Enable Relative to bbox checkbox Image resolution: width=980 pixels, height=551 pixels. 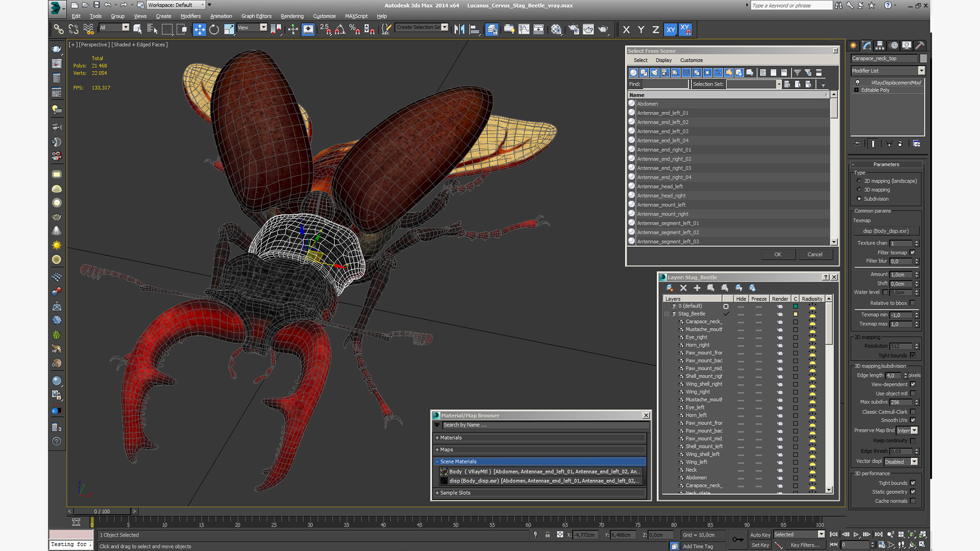pyautogui.click(x=913, y=303)
